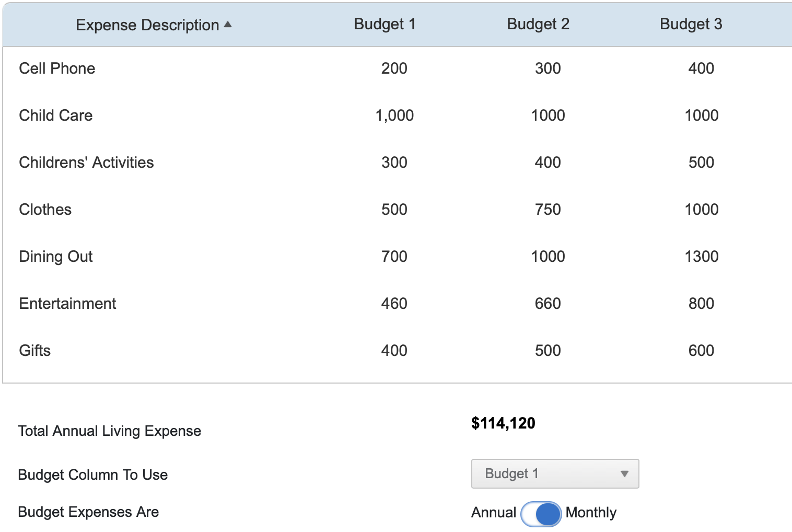Click the Gifts expense row
Viewport: 792px width, 532px height.
(34, 350)
